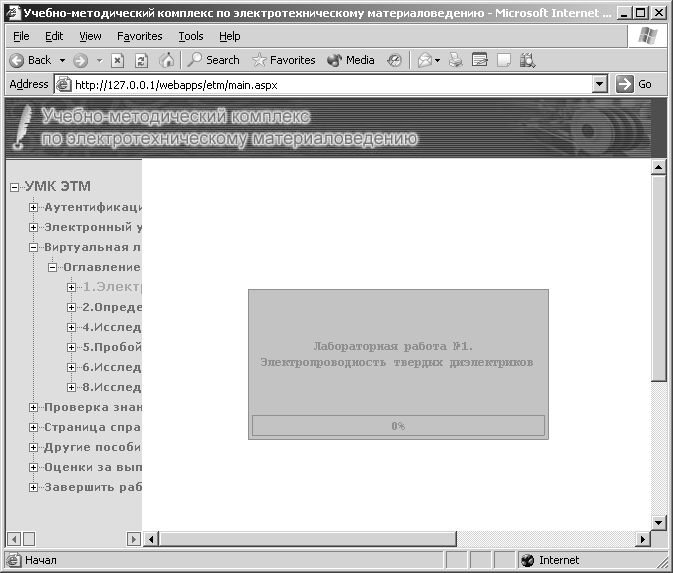Open the View menu
Screen dimensions: 673x573
(x=90, y=36)
